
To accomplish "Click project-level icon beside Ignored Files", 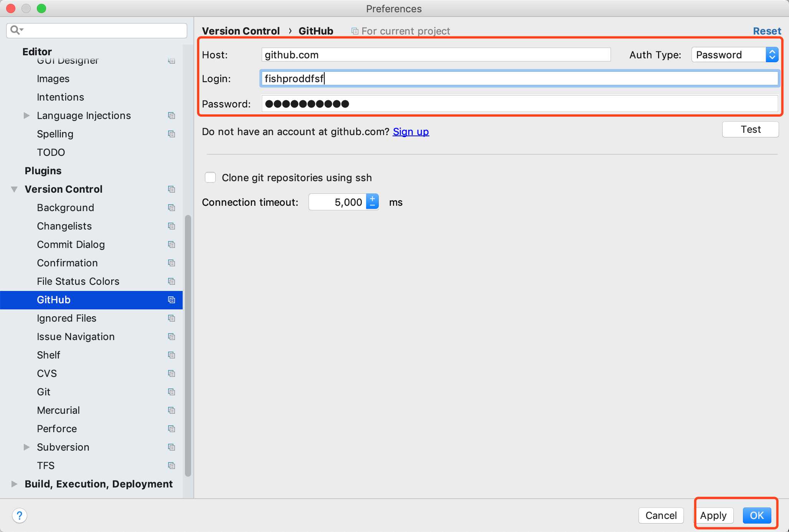I will 172,318.
